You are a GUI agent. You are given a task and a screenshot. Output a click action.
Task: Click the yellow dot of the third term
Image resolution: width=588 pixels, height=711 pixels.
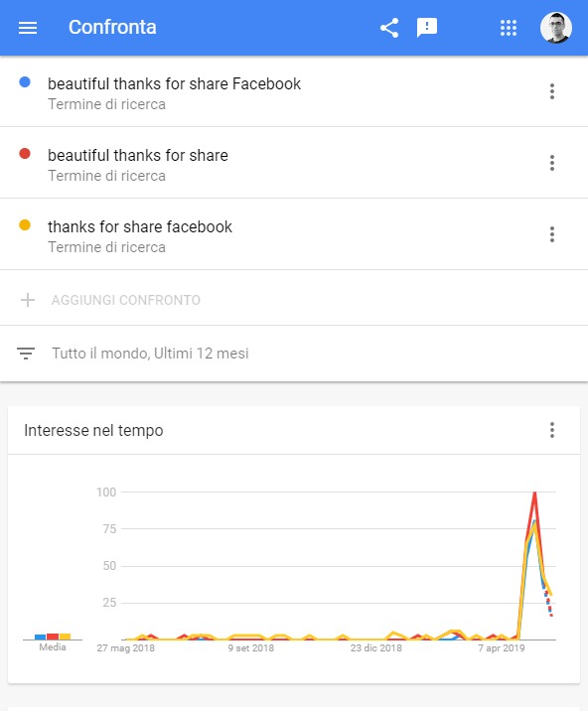click(x=25, y=224)
